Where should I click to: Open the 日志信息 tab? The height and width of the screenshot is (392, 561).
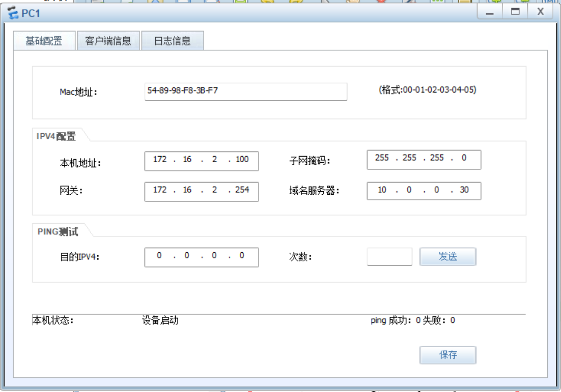pyautogui.click(x=173, y=41)
